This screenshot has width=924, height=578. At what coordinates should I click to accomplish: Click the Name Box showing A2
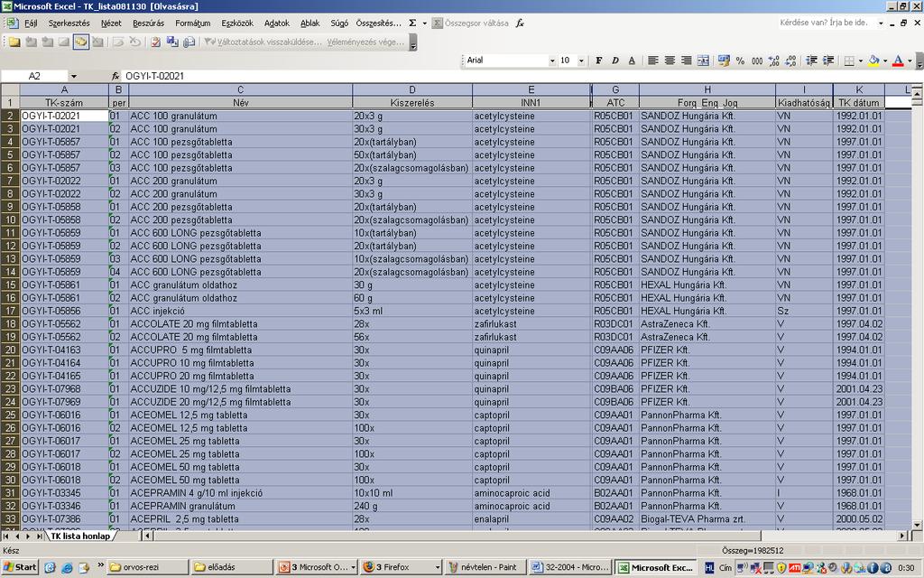34,76
